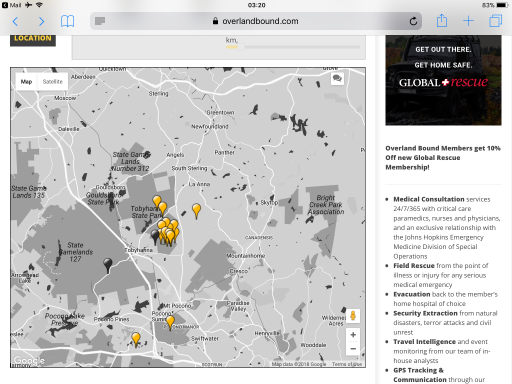
Task: Tap the Safari back arrow
Action: [x=15, y=21]
